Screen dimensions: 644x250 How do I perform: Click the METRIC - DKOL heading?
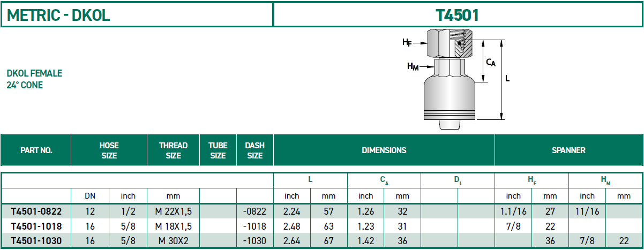point(58,15)
